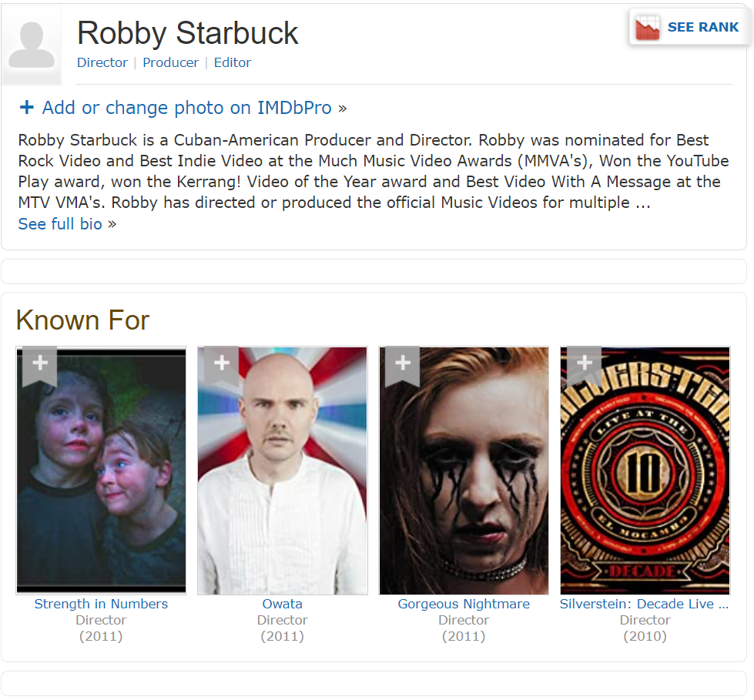Open Add or change photo on IMDbPro

click(x=186, y=108)
